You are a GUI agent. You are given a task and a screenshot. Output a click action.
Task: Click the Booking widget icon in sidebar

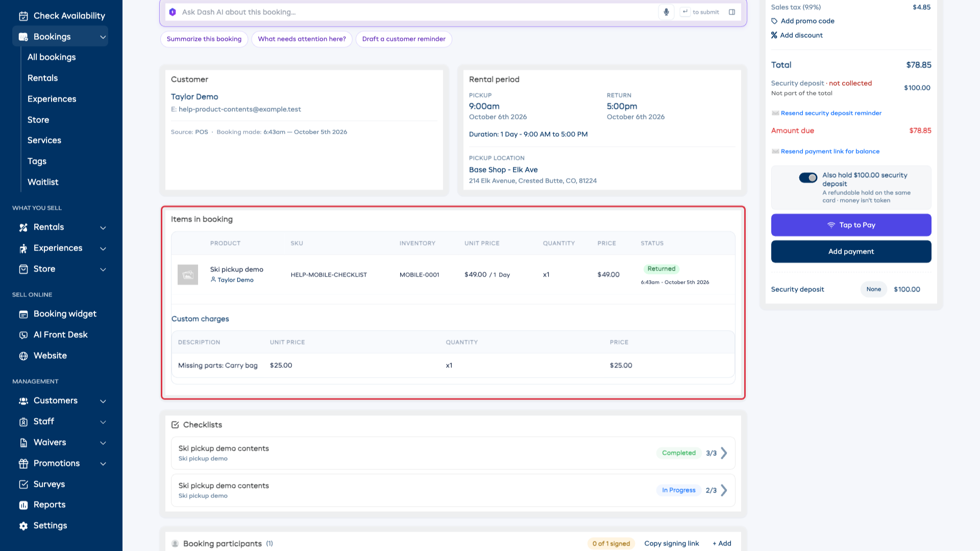point(23,314)
